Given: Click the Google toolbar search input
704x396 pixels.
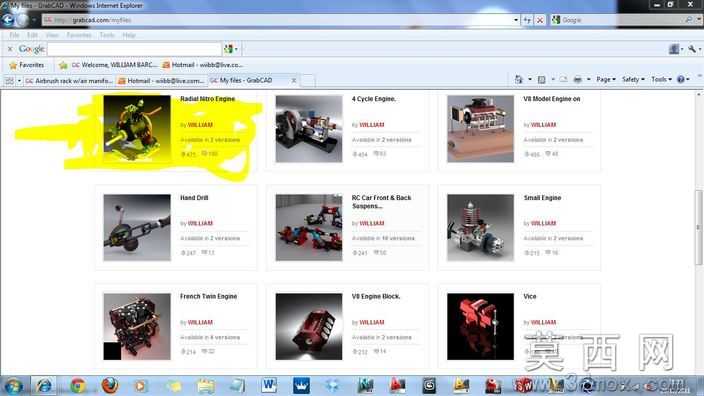Looking at the screenshot, I should [134, 49].
